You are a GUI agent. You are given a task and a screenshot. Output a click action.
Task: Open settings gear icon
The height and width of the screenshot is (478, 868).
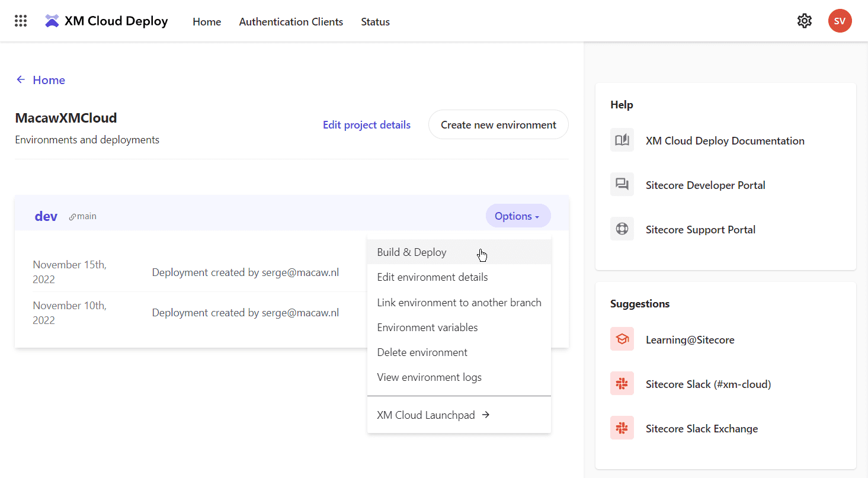tap(804, 21)
